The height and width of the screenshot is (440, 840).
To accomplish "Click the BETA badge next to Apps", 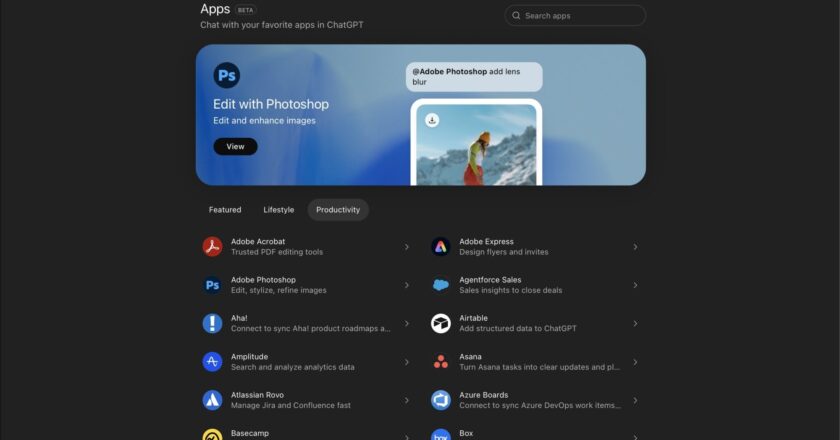I will (245, 10).
